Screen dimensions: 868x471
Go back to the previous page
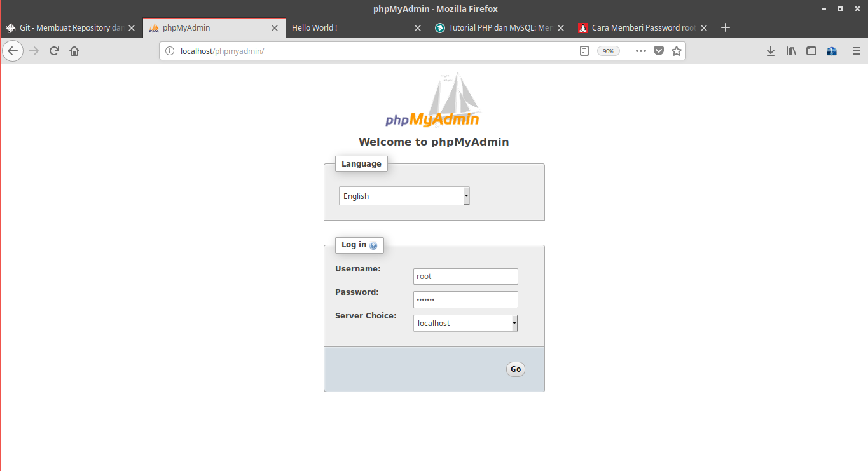(13, 51)
